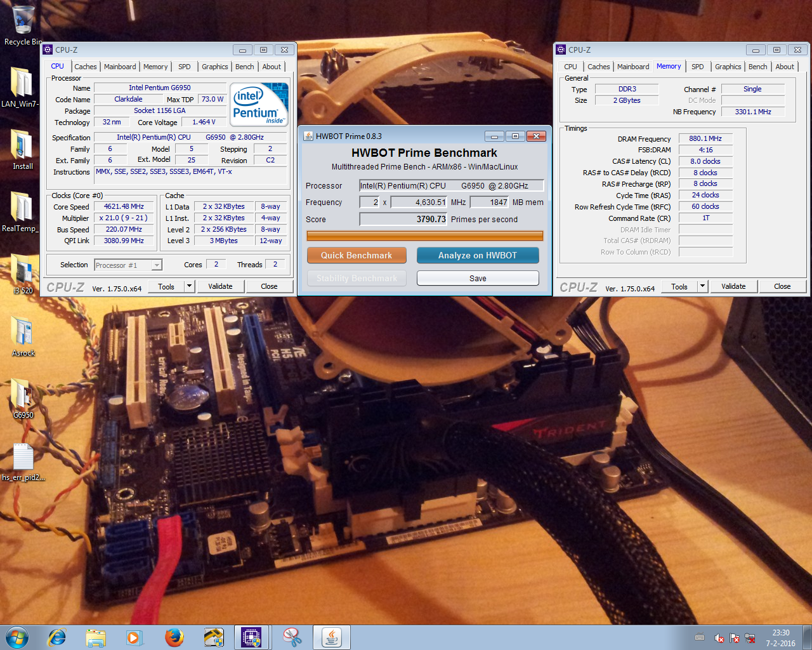The width and height of the screenshot is (812, 650).
Task: Click the 1847 MB mem field
Action: pyautogui.click(x=490, y=202)
